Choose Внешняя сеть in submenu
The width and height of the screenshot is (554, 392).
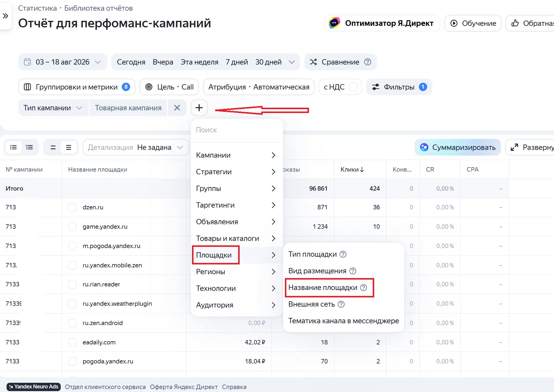(x=311, y=304)
